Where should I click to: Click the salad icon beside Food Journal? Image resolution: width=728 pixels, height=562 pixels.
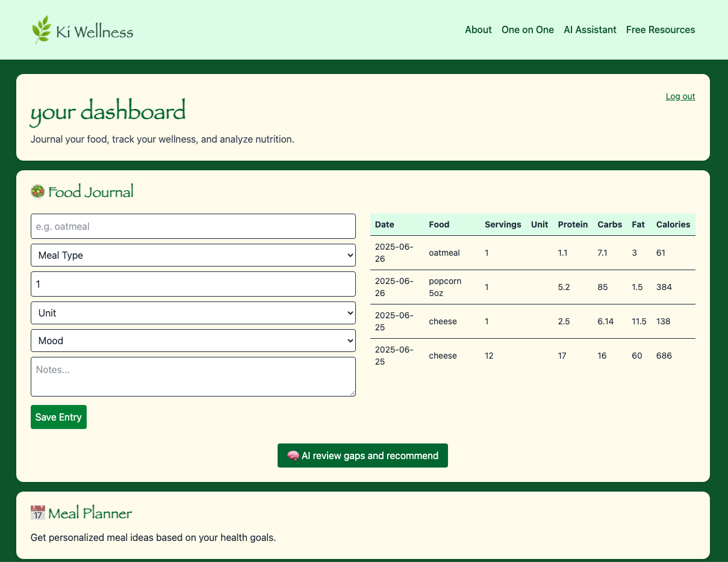[x=37, y=191]
